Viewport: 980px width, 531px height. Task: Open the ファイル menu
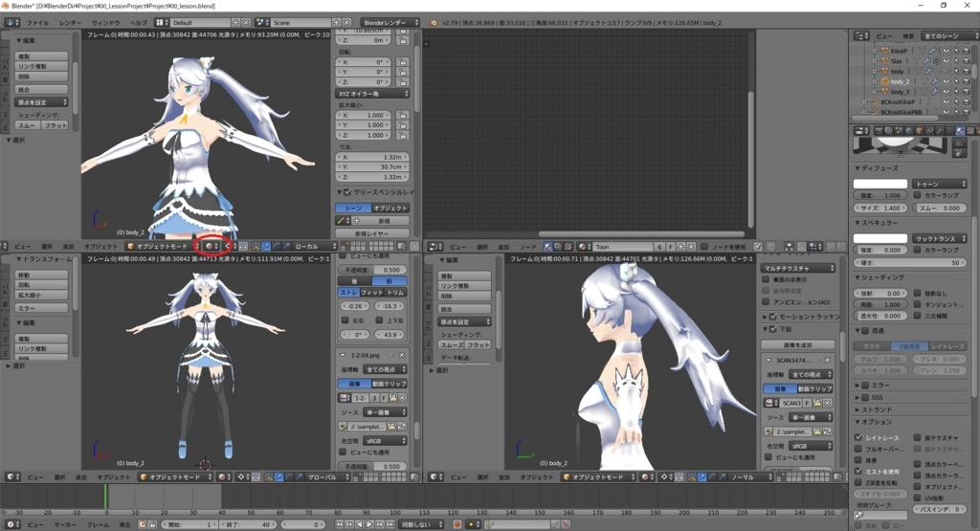[37, 23]
